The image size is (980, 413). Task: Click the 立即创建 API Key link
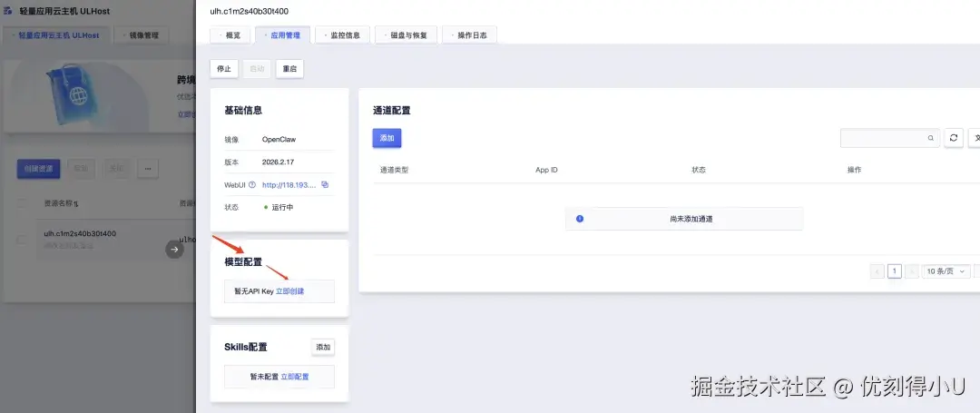click(x=290, y=291)
